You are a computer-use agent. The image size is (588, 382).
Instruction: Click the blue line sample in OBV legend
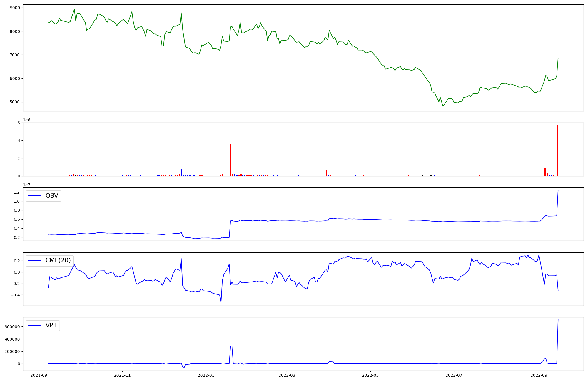pos(35,196)
